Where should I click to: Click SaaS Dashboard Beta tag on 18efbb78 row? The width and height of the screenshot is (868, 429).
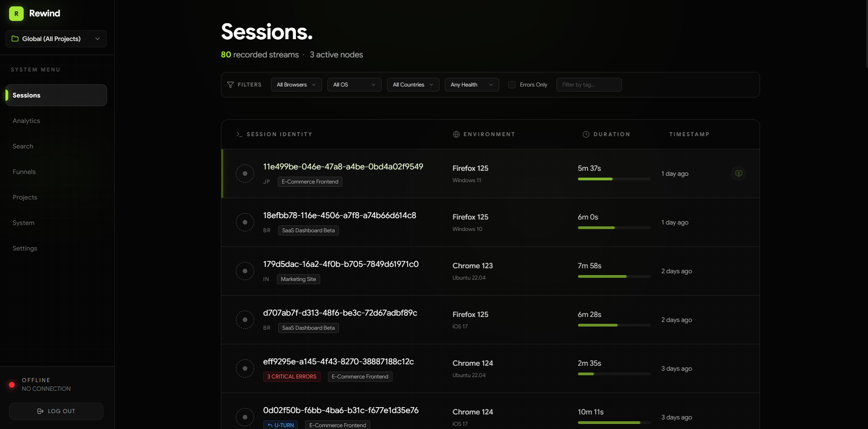(x=308, y=230)
